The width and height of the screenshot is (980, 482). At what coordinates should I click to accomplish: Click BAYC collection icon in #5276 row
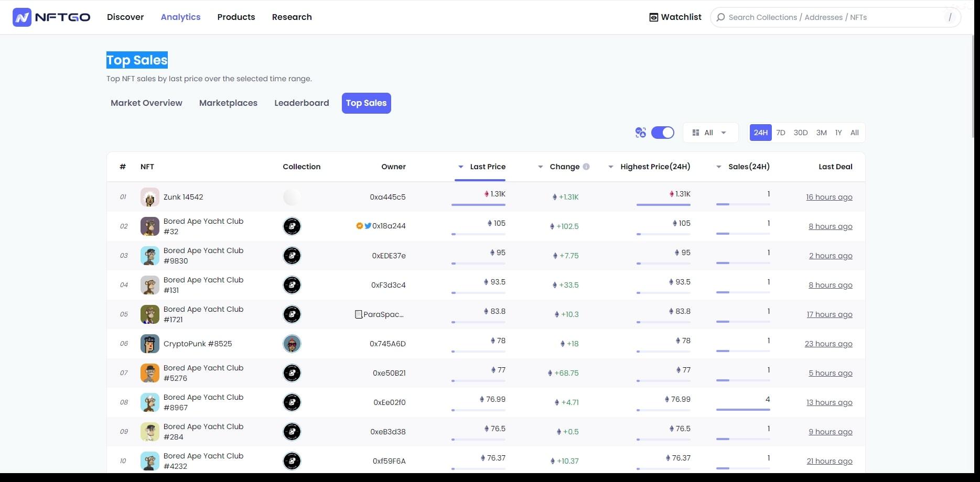(292, 373)
